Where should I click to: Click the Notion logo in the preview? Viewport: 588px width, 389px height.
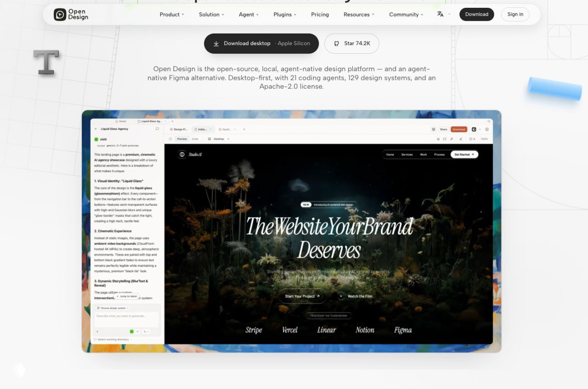point(365,330)
